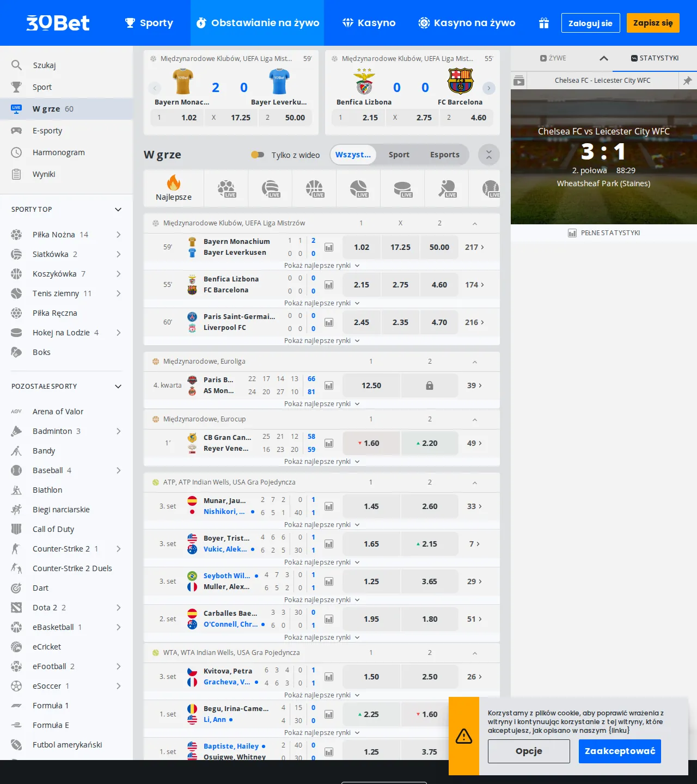697x784 pixels.
Task: Expand Piłka Nożna submenu arrow
Action: click(118, 235)
